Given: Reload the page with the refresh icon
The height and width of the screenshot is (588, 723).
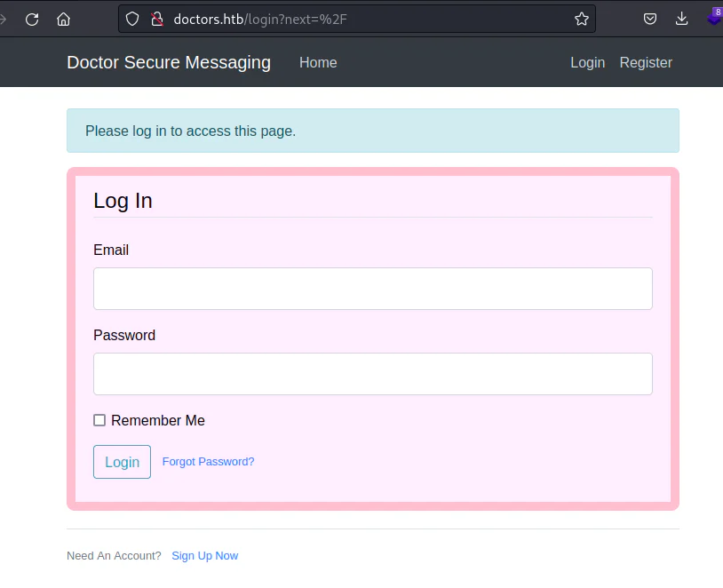Looking at the screenshot, I should (x=32, y=20).
